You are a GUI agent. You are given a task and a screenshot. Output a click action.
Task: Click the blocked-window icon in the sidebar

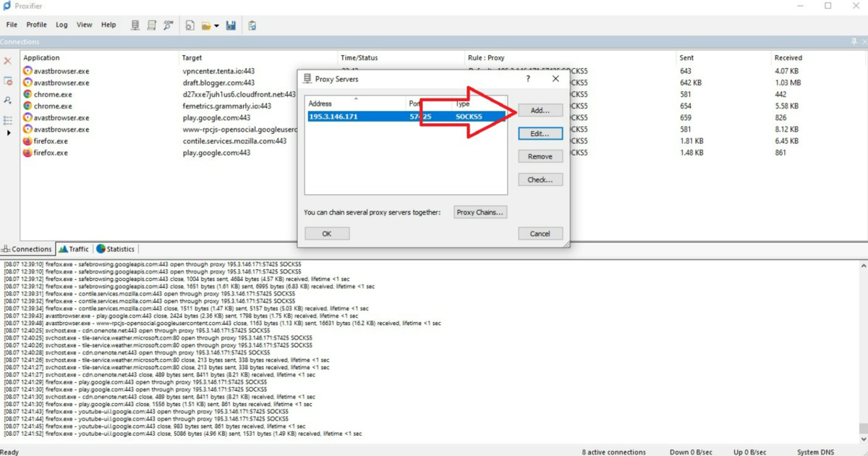pyautogui.click(x=8, y=82)
